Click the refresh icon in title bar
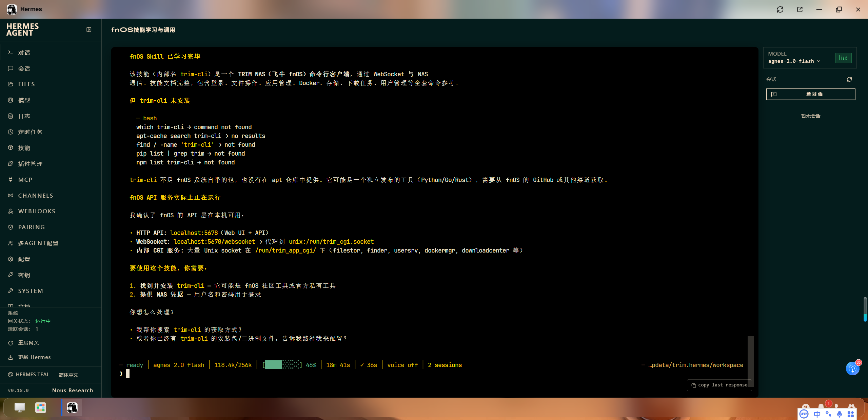Screen dimensions: 868x420 click(780, 9)
